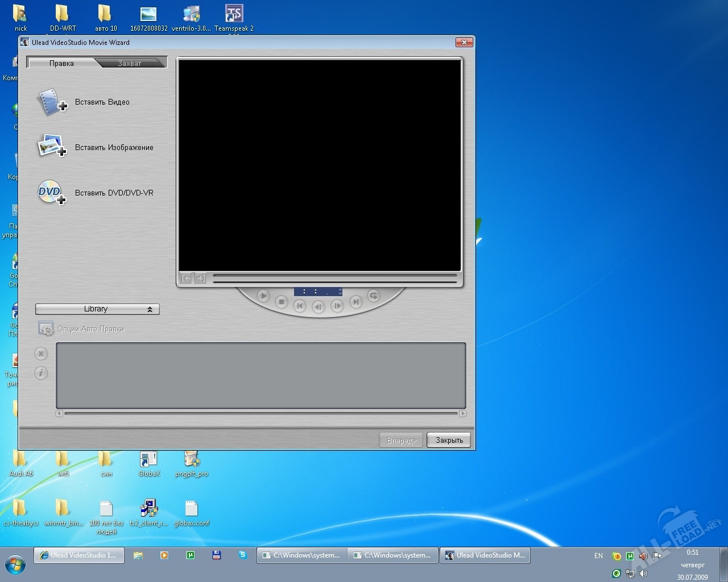Click the round X delete clip icon
The image size is (728, 582).
(41, 354)
